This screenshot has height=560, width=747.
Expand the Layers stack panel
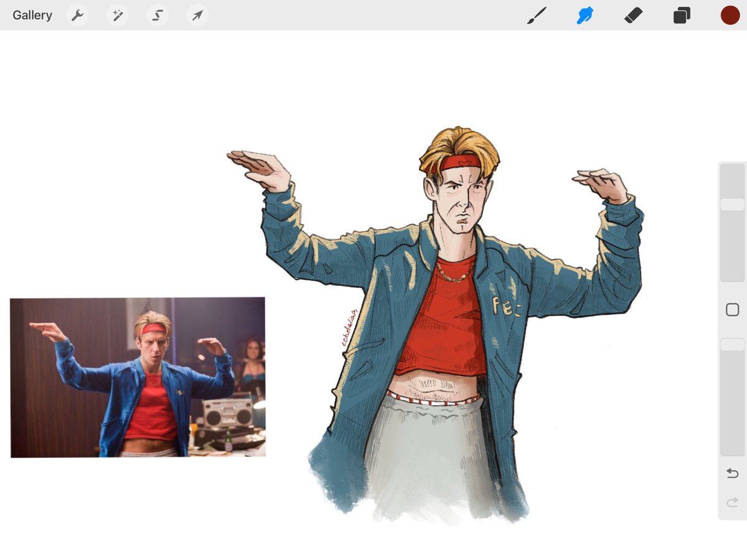coord(681,15)
